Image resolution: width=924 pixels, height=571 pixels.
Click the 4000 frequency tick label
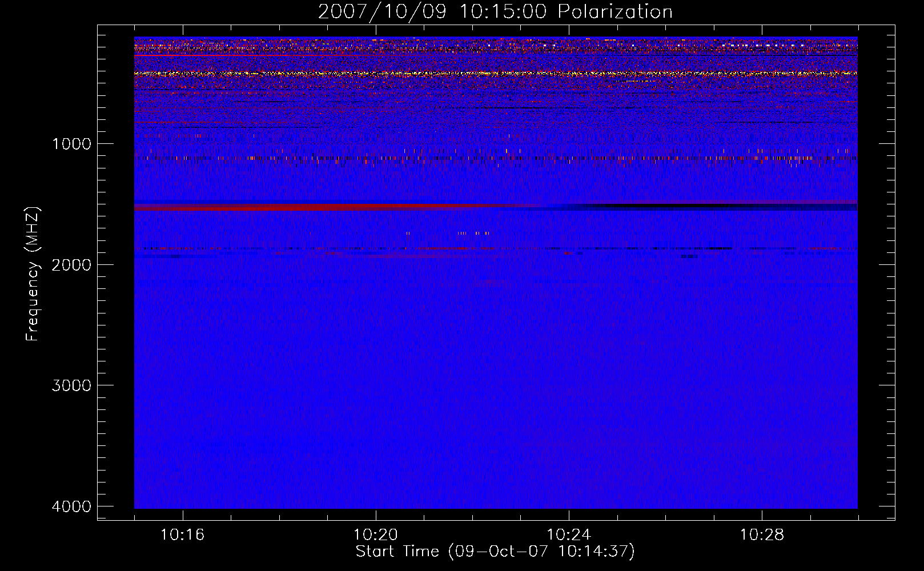pos(71,506)
